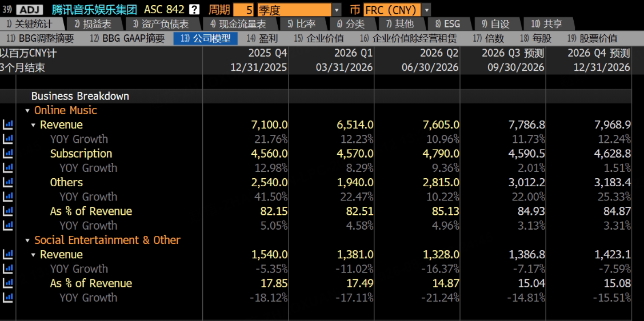Click chart icon for last YOY Growth row
644x321 pixels.
coord(8,298)
